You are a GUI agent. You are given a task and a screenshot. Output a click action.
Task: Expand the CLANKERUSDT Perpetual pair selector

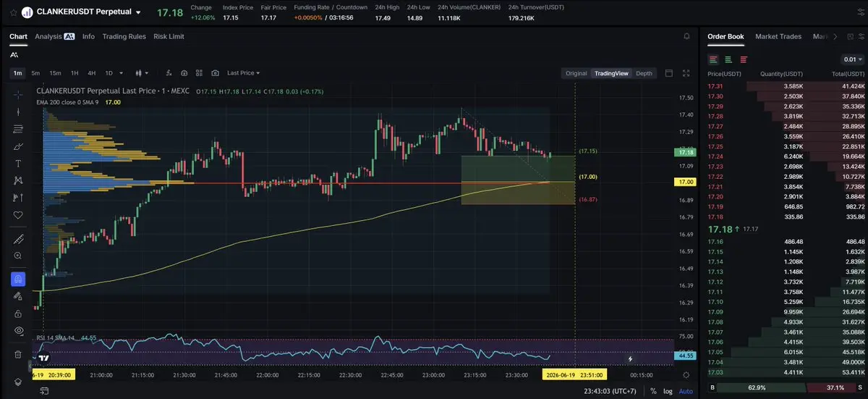[138, 12]
